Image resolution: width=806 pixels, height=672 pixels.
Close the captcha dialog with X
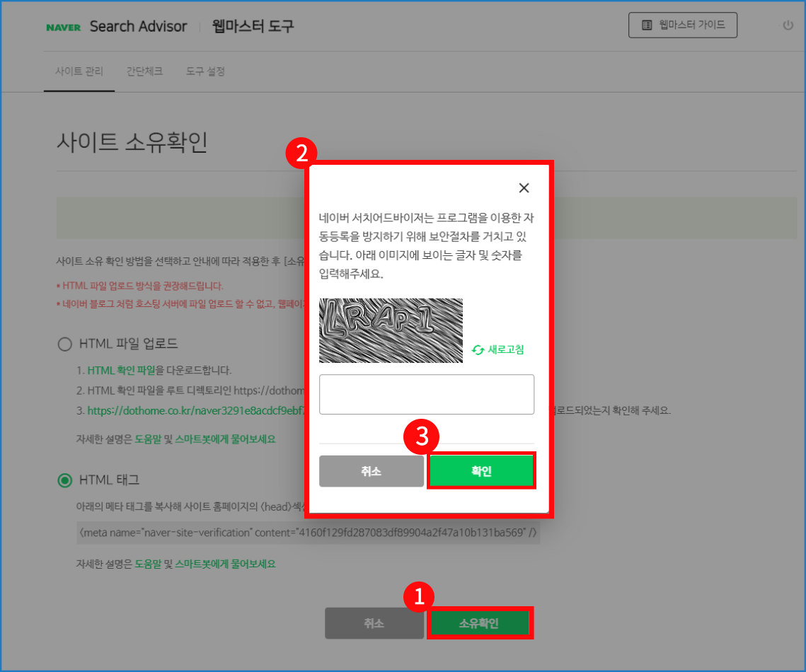click(x=524, y=188)
